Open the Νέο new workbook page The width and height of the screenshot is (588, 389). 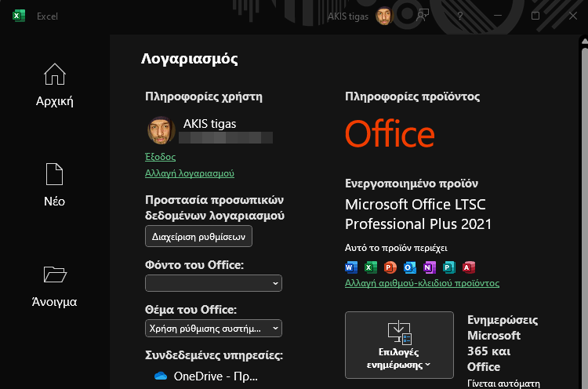(x=55, y=185)
